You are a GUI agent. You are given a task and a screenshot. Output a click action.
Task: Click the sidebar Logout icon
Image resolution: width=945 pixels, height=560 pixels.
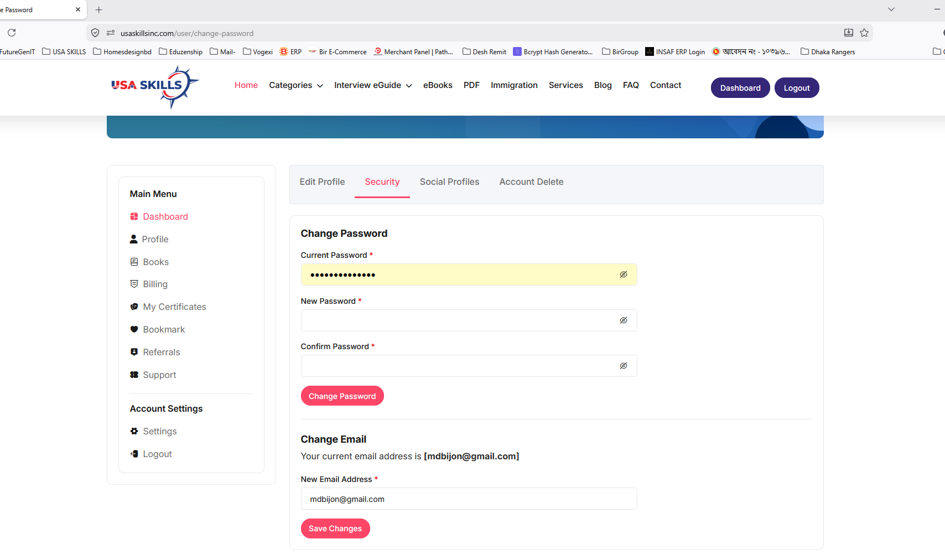coord(134,454)
